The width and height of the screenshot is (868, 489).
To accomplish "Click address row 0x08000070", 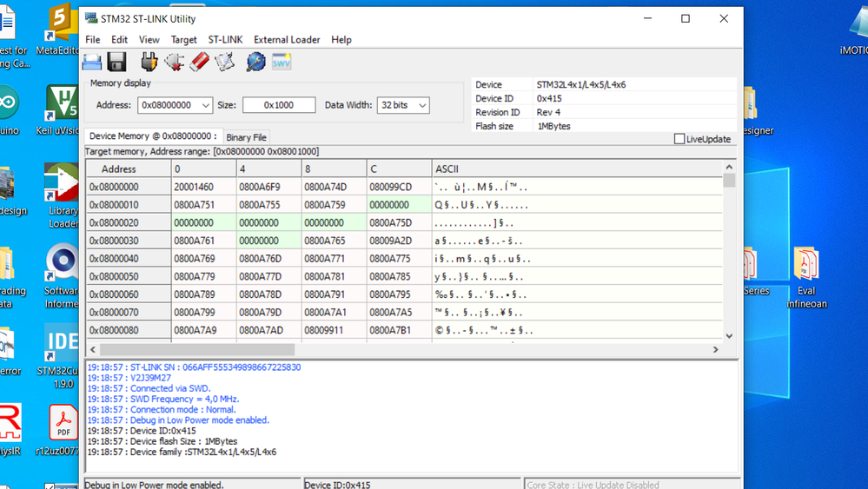I will pos(129,312).
